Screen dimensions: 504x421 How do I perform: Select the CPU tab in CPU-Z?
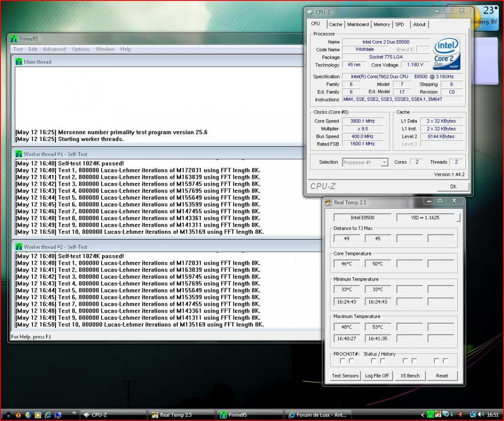point(316,24)
